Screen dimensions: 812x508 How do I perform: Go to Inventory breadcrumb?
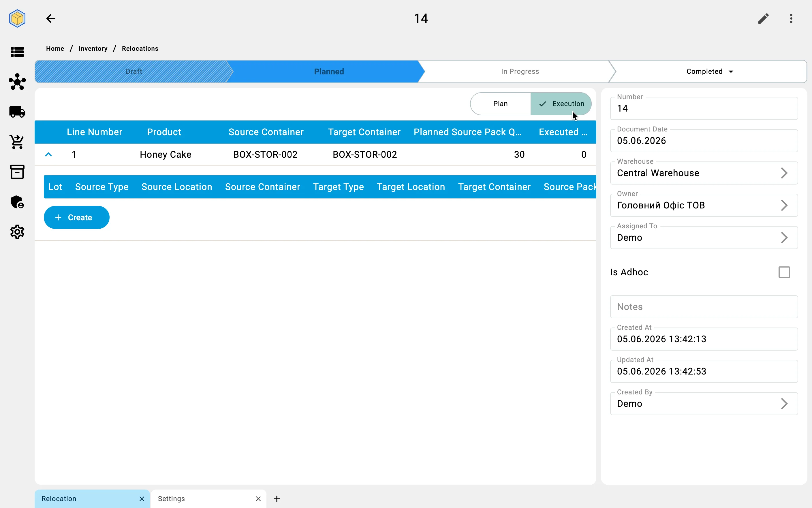click(93, 48)
